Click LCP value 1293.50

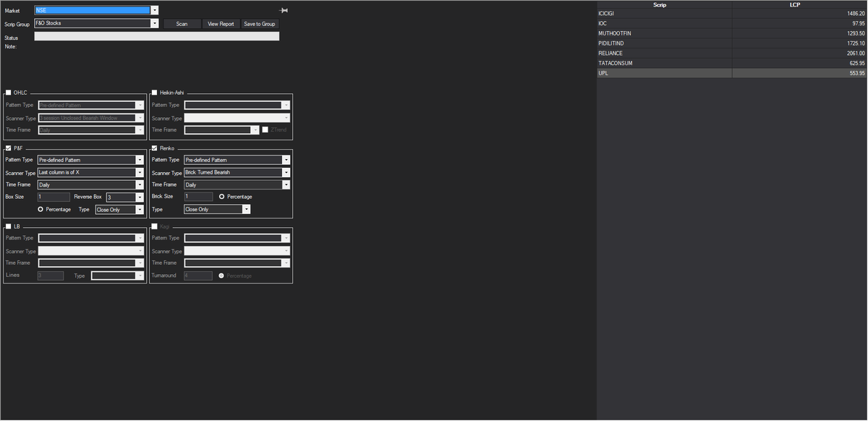pos(856,33)
